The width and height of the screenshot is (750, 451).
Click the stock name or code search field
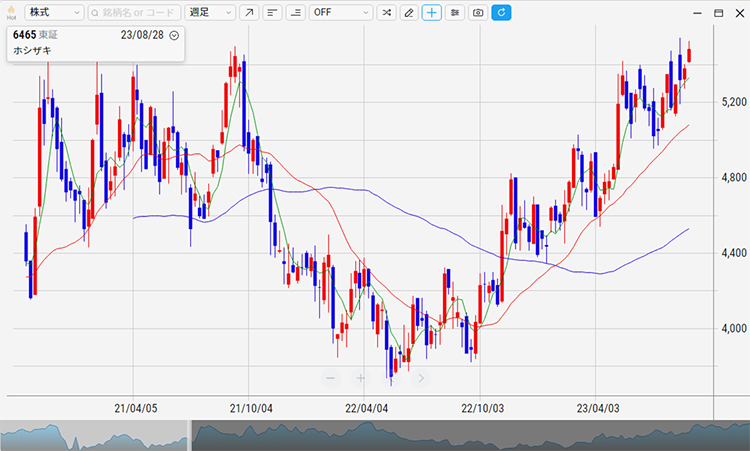tap(133, 13)
